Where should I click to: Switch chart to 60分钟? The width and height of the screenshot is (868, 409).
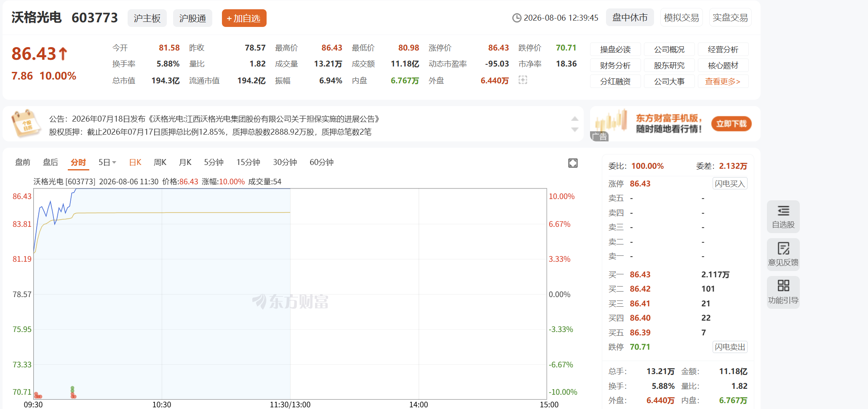pos(322,162)
